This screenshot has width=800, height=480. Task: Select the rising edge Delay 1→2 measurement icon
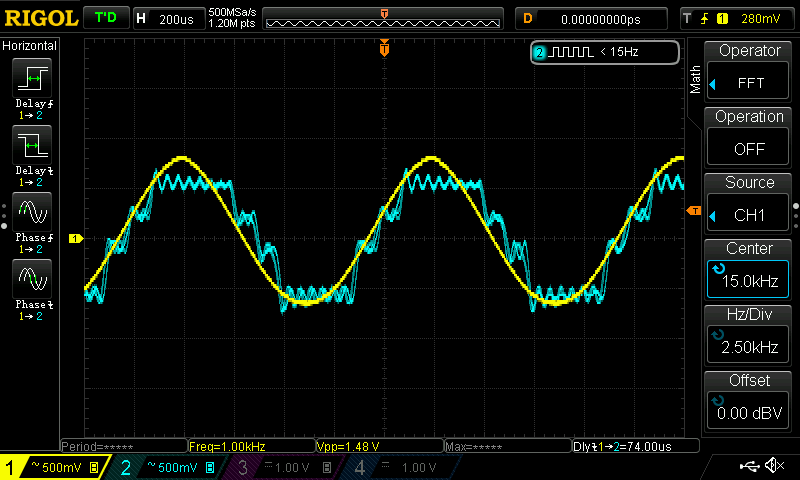click(x=32, y=78)
